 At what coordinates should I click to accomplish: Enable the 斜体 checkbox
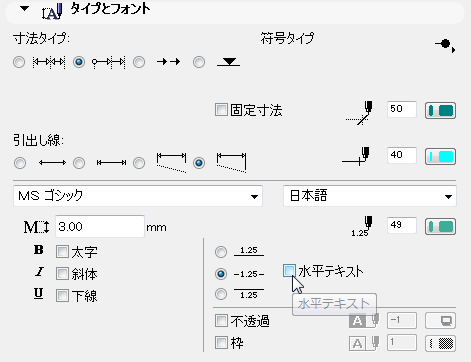62,274
